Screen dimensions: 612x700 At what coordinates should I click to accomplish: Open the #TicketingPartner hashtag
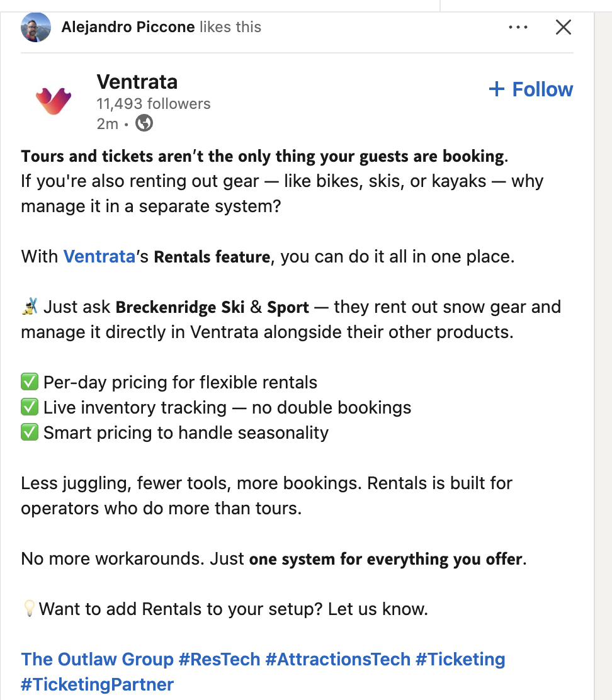point(98,684)
